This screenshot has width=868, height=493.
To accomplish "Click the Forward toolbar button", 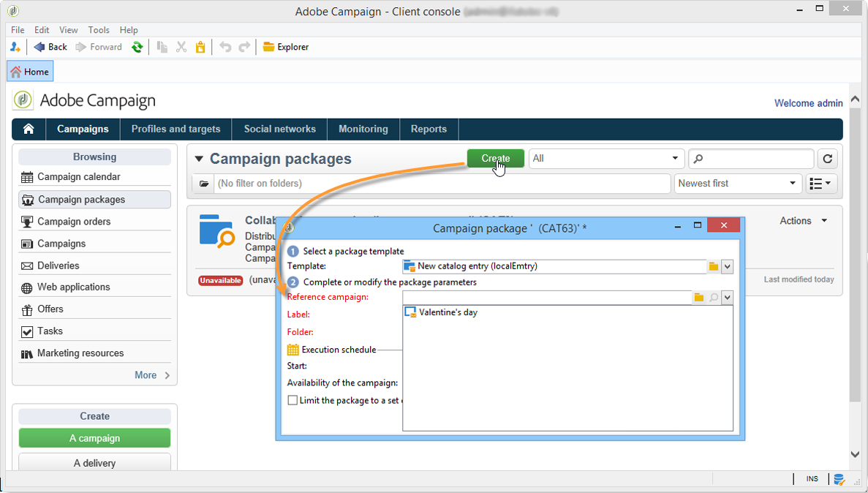I will [99, 47].
